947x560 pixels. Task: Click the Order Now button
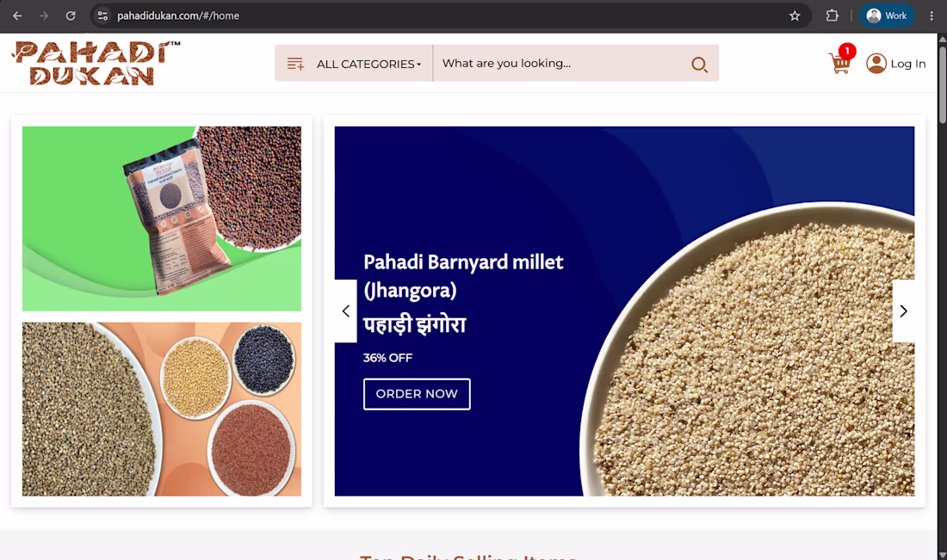click(x=417, y=394)
